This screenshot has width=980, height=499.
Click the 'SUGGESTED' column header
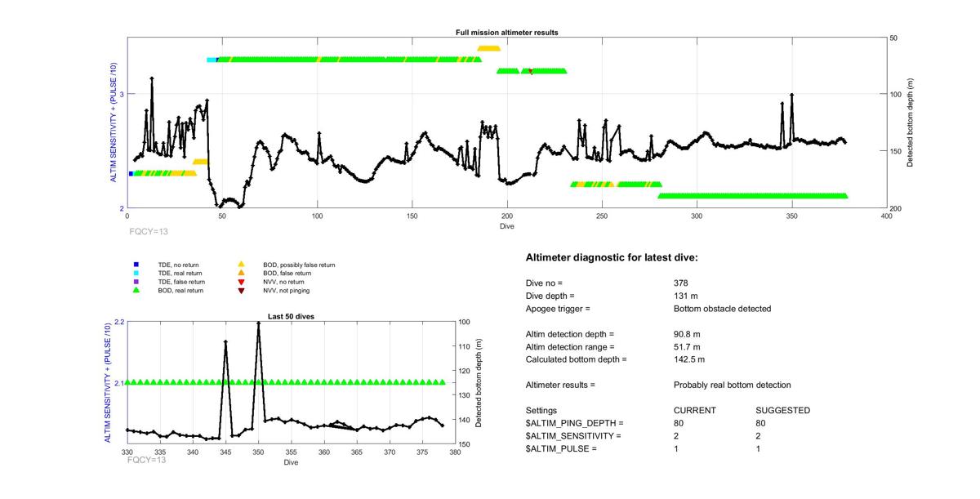[x=783, y=410]
